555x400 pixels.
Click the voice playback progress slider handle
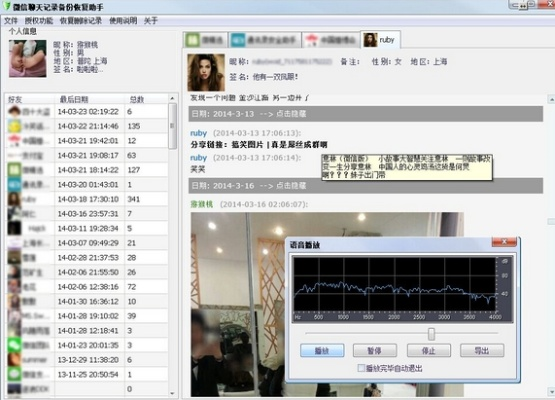point(431,334)
